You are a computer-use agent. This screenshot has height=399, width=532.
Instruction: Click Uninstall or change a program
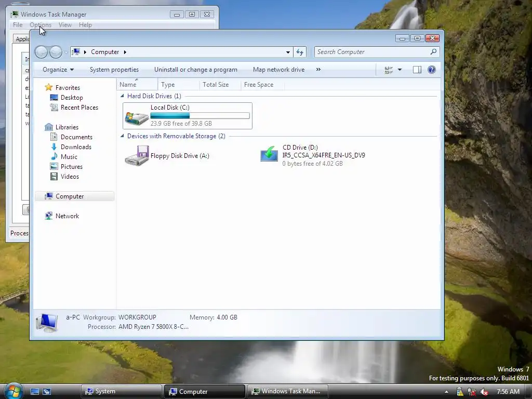click(x=196, y=70)
